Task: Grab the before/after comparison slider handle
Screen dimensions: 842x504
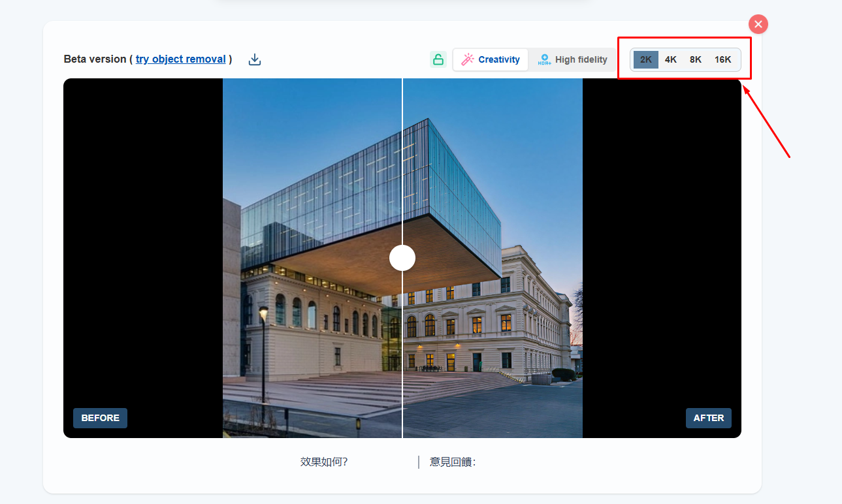Action: [402, 258]
